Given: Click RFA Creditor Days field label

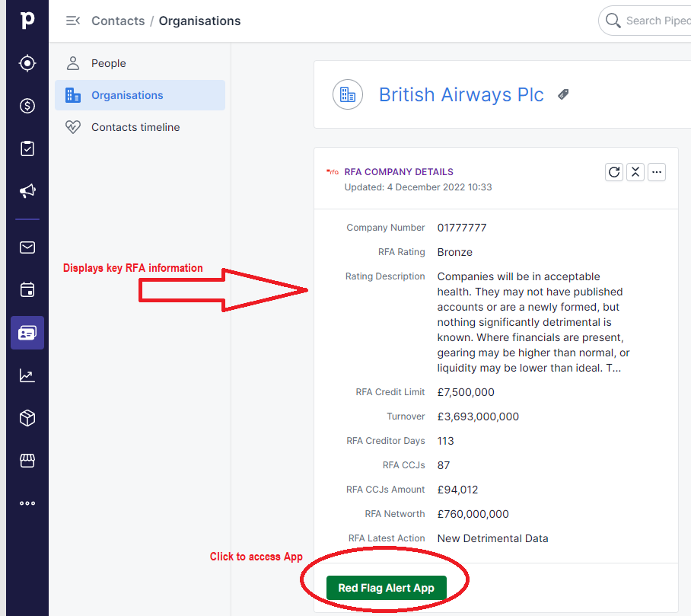Looking at the screenshot, I should coord(386,441).
